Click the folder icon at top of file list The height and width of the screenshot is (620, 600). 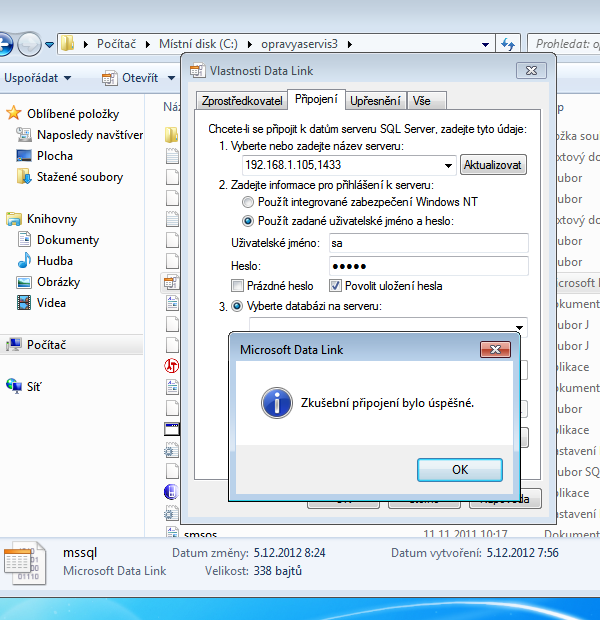click(x=172, y=135)
